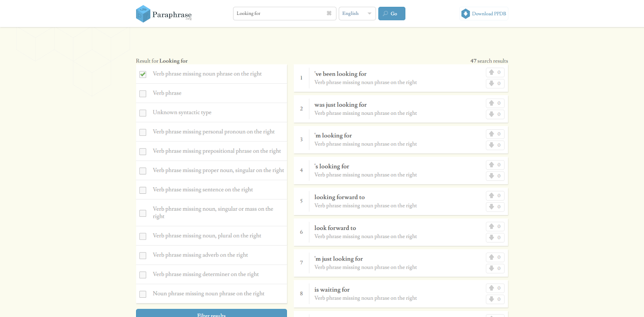Open the English language dropdown

357,14
